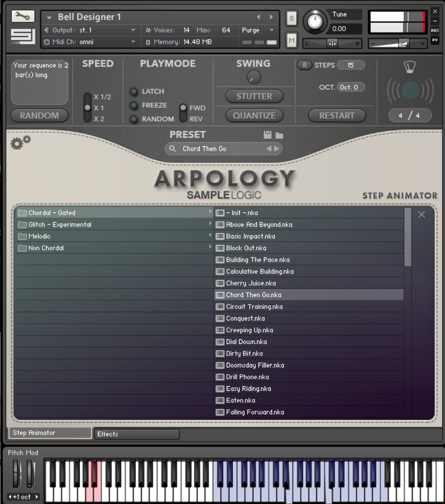Open the Output st. 1 dropdown
The image size is (445, 504).
pyautogui.click(x=133, y=30)
